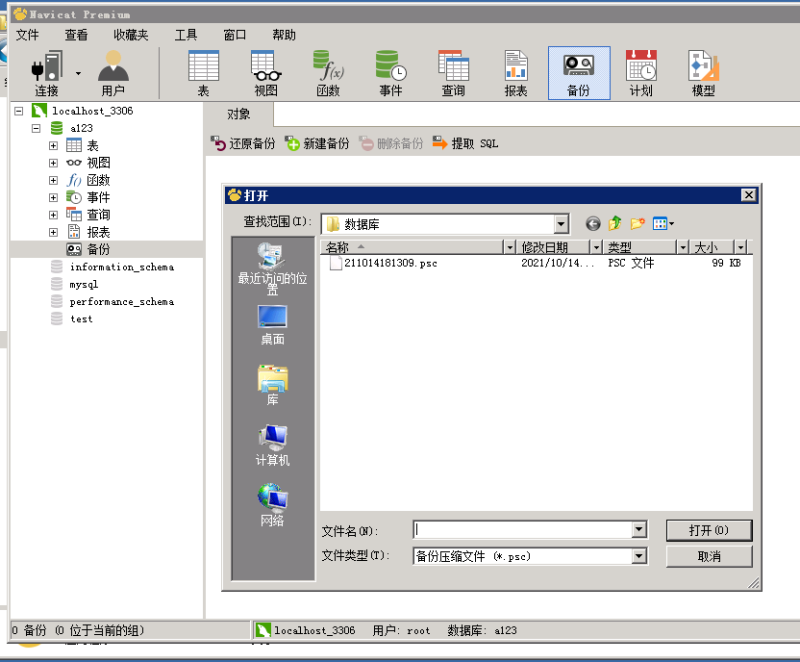
Task: Open the 查找范围 数据库 folder dropdown
Action: (561, 224)
